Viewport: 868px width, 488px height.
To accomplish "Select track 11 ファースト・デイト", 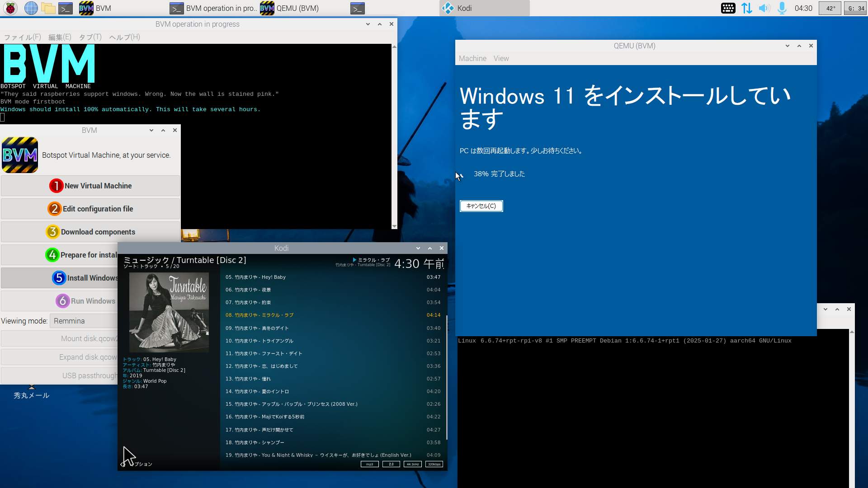I will (333, 353).
